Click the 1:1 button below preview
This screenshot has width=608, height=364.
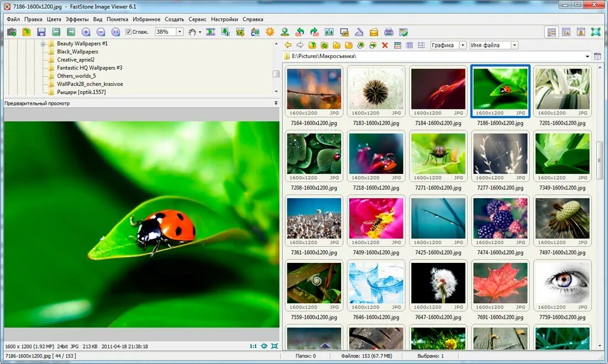pos(253,346)
